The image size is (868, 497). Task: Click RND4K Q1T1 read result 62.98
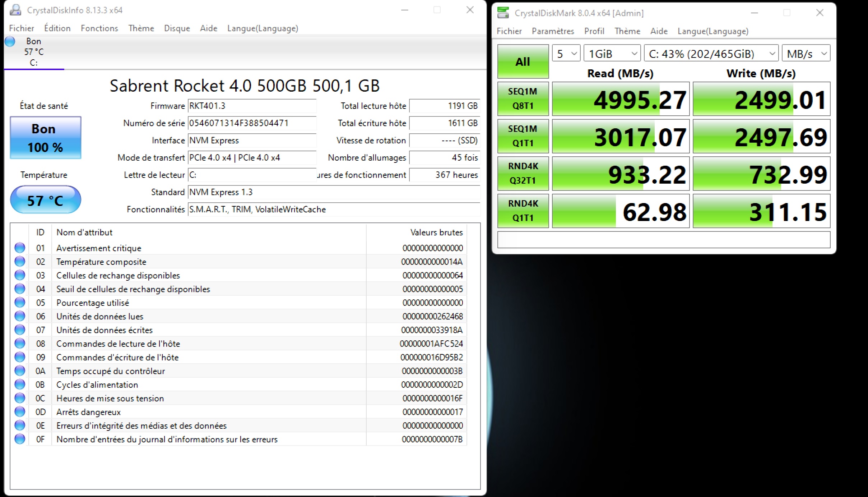(621, 211)
